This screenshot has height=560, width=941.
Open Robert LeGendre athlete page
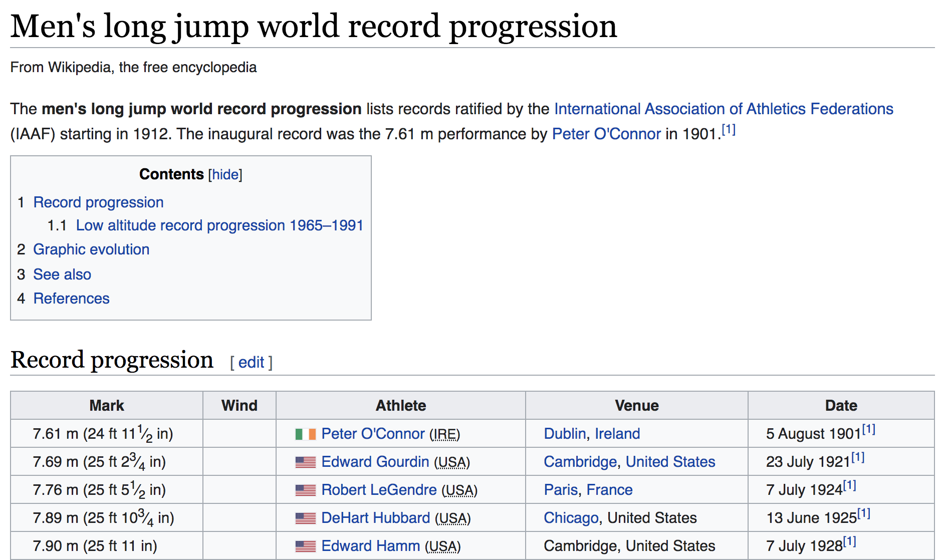pyautogui.click(x=379, y=490)
